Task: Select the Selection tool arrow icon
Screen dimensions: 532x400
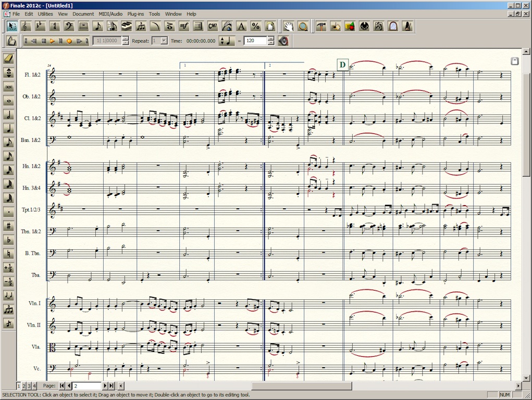Action: point(12,26)
